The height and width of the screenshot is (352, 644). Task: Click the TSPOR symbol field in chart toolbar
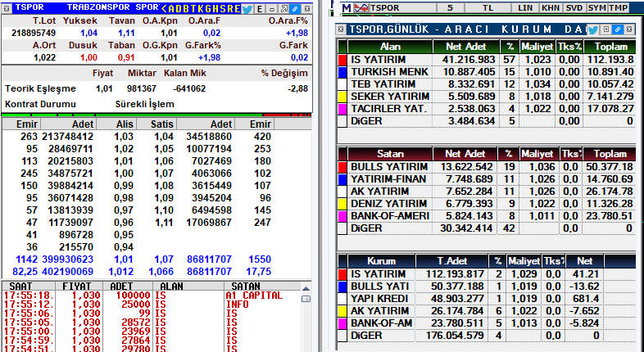coord(401,7)
